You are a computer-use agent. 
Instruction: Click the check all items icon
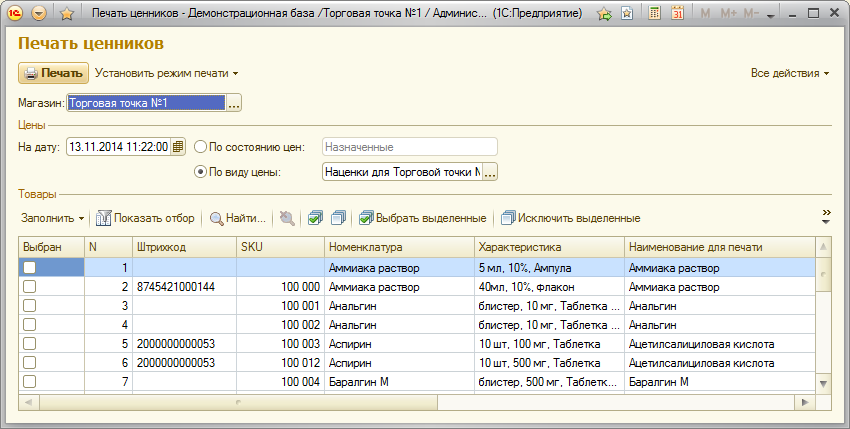tap(316, 218)
